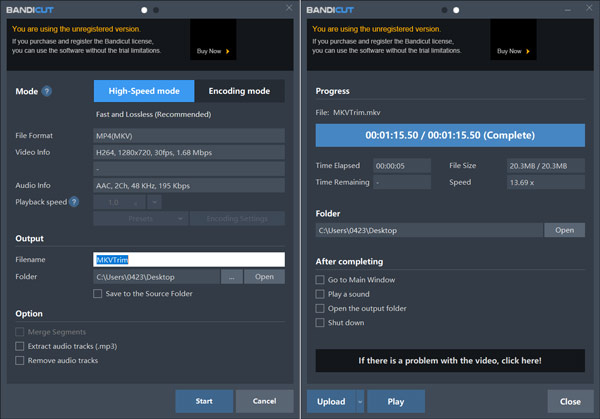Screen dimensions: 600x419
Task: Click the file name MKVTrim.mkv text
Action: 357,112
